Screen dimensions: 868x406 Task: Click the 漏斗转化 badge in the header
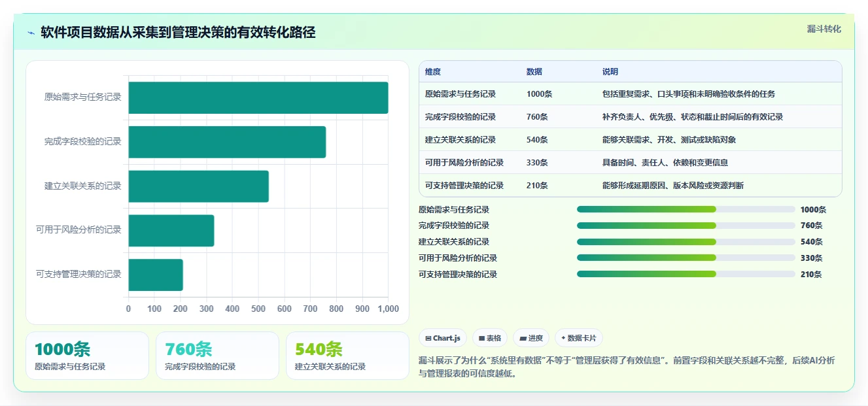point(824,29)
